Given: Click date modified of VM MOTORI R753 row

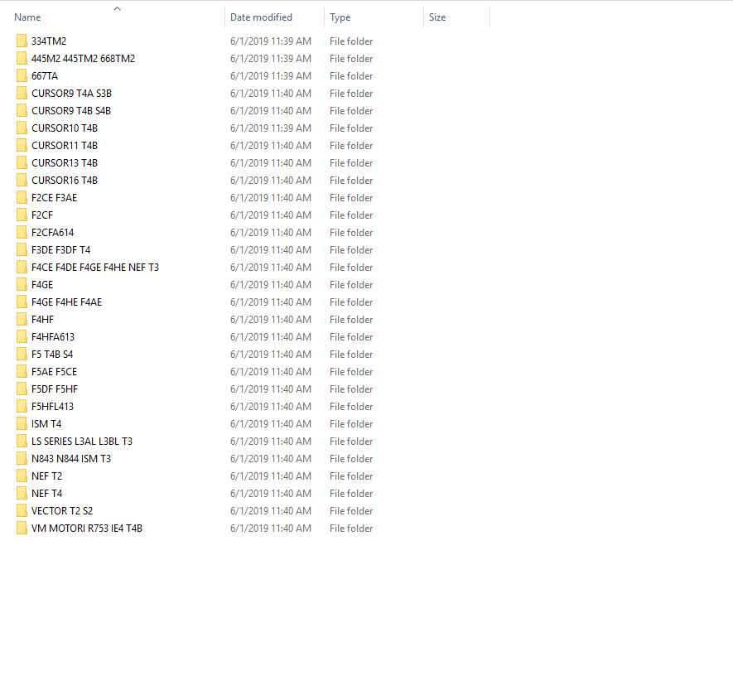Looking at the screenshot, I should [x=271, y=528].
